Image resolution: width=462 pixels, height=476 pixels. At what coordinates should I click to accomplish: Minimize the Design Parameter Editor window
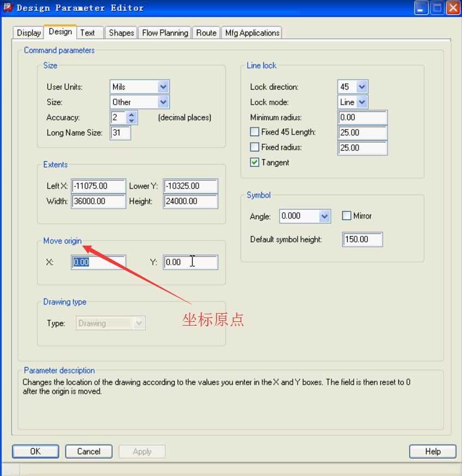(x=421, y=8)
